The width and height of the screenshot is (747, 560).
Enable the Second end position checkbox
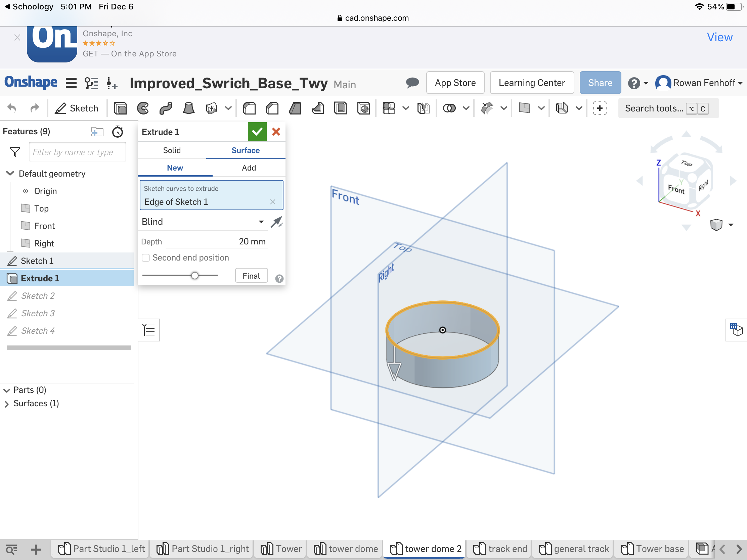tap(145, 258)
